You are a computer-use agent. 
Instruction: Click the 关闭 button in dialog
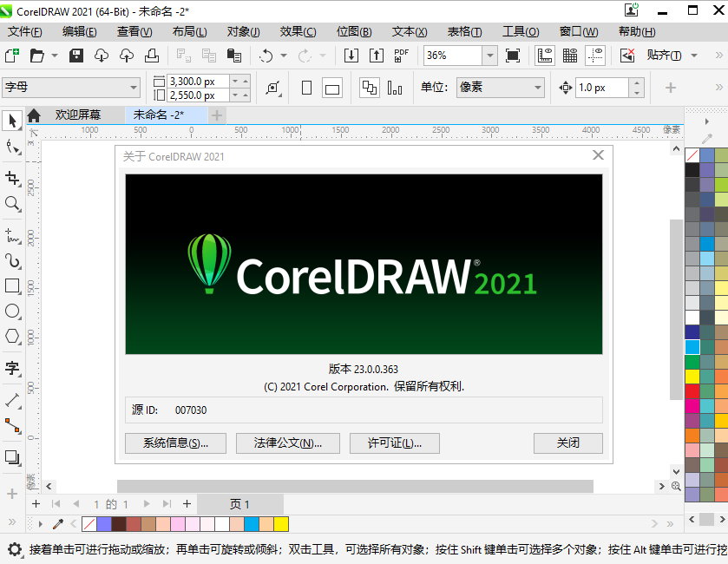(x=568, y=443)
